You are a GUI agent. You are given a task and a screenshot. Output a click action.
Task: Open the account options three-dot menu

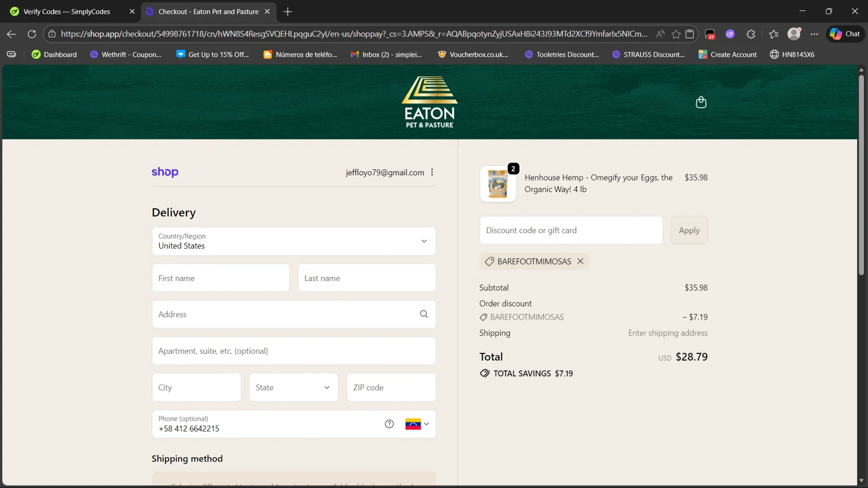432,172
